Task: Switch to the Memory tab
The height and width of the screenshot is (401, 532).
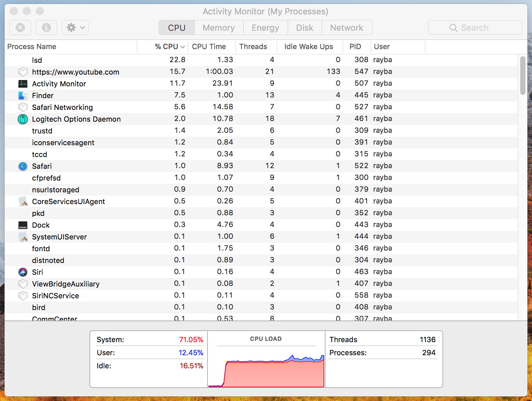Action: [x=219, y=28]
